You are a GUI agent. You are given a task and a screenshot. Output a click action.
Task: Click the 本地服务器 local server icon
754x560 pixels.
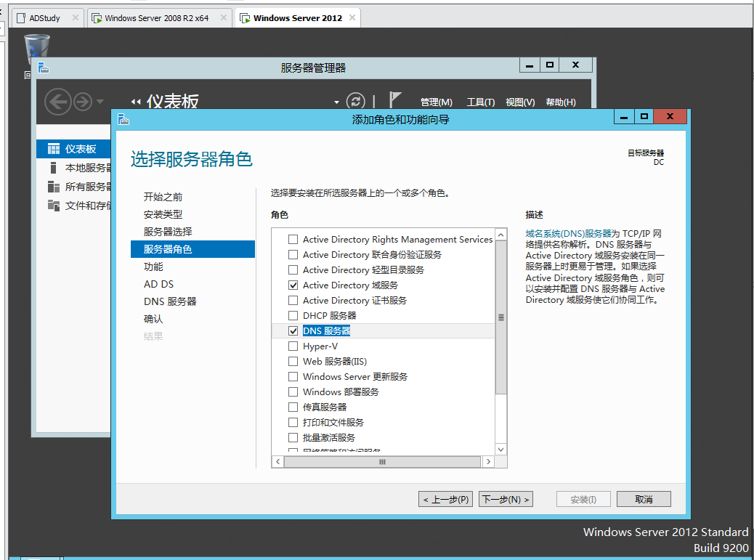[x=54, y=168]
